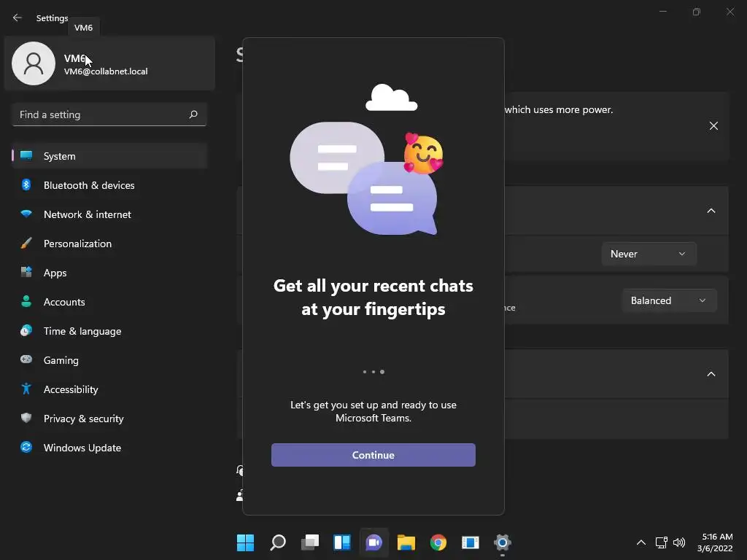
Task: Click the game controller icon beside Gaming
Action: pos(26,359)
